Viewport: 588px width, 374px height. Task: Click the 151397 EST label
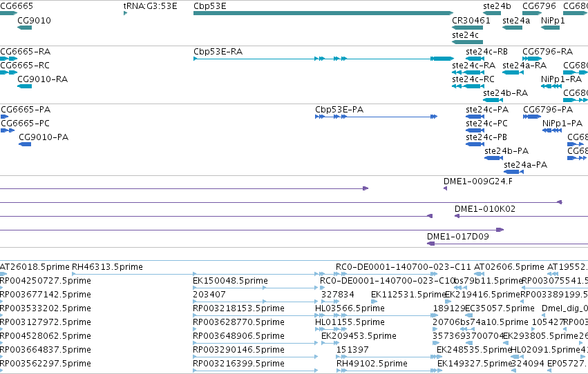tap(352, 350)
